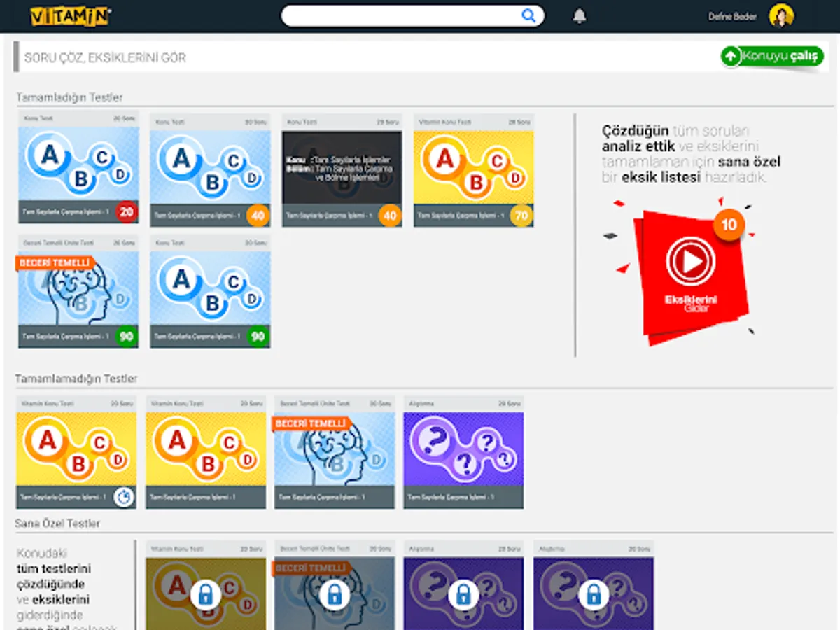Click BECERİ TEMELLİ ribbon in Tamamlamadığın Testler
The height and width of the screenshot is (630, 840).
[311, 424]
